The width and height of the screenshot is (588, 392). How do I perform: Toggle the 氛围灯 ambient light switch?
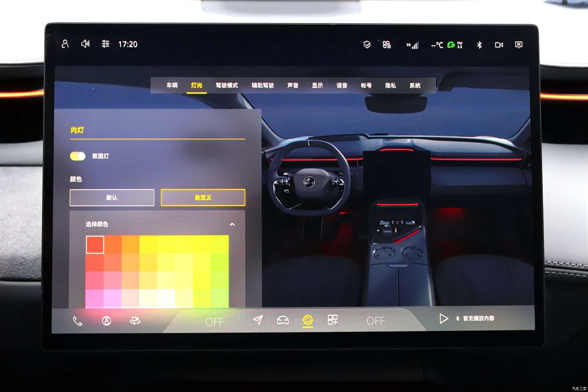point(78,156)
